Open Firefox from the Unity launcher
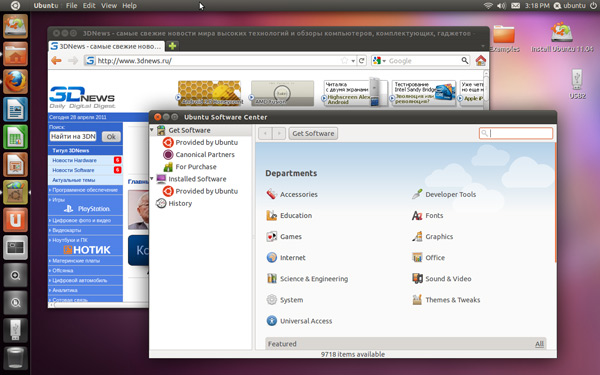600x375 pixels. tap(15, 82)
